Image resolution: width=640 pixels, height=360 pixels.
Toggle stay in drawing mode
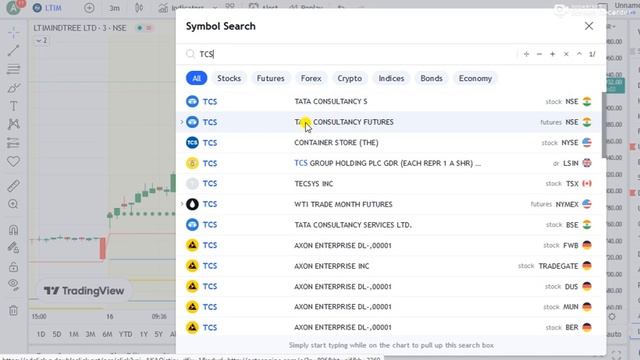click(13, 248)
